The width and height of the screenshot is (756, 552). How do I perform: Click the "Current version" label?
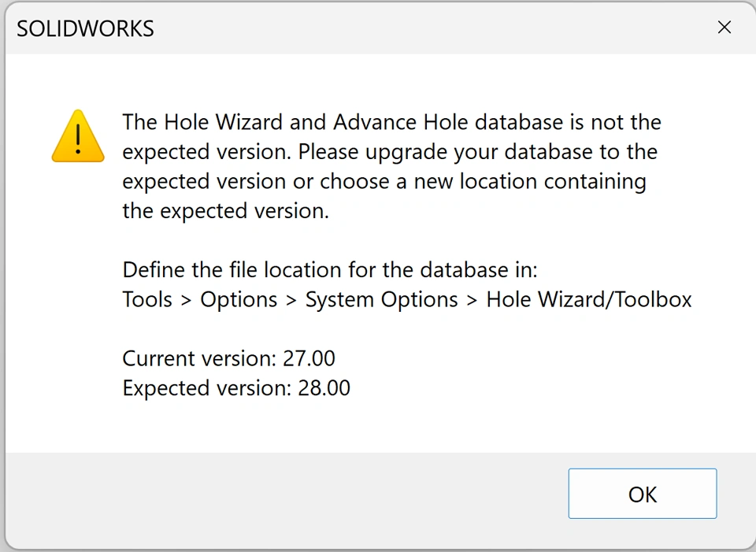click(199, 358)
